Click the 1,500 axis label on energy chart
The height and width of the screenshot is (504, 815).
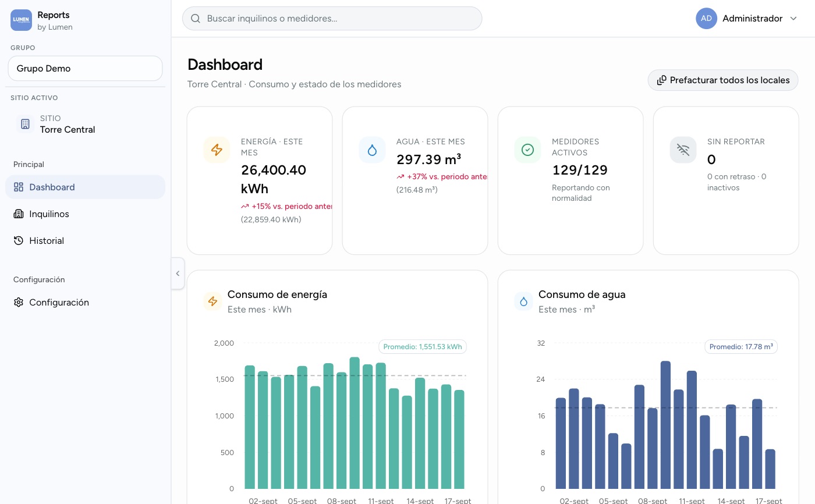(224, 379)
